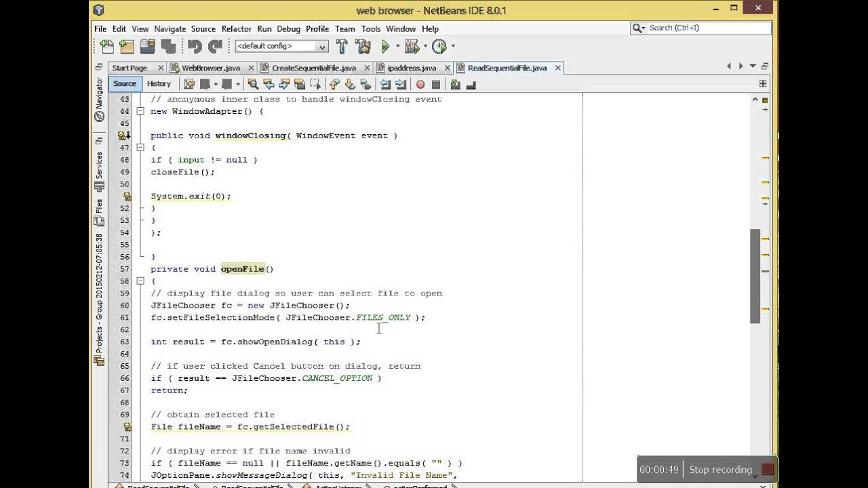Viewport: 868px width, 488px height.
Task: Click the Profile Project icon
Action: point(439,46)
